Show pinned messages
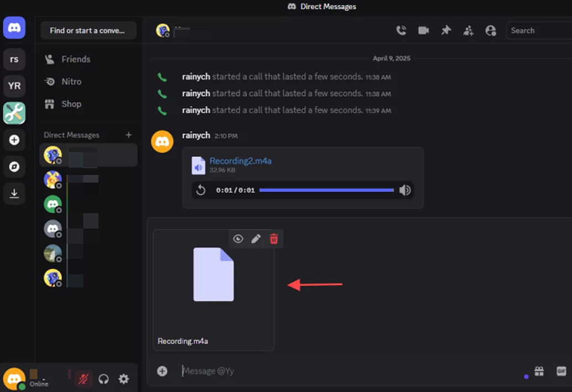 (x=446, y=30)
